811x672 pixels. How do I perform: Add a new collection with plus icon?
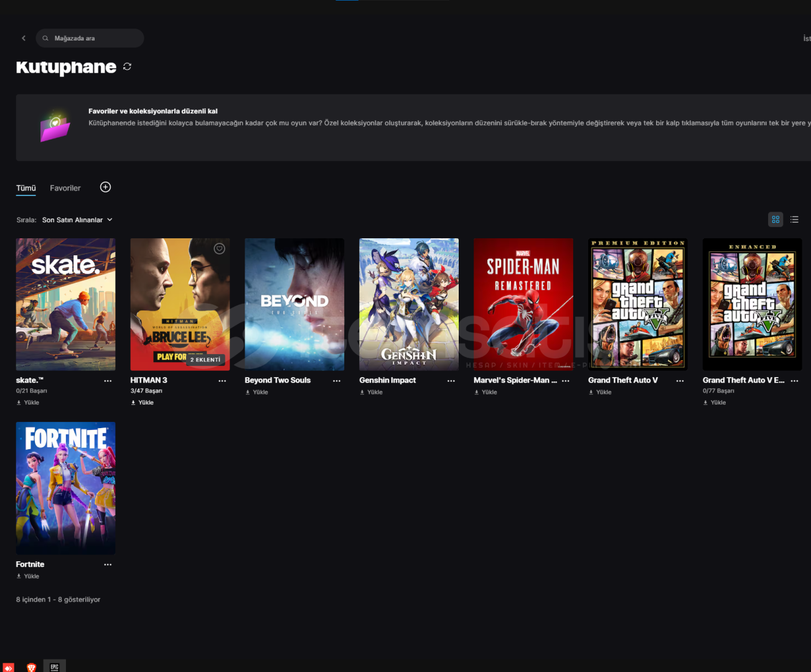[106, 187]
